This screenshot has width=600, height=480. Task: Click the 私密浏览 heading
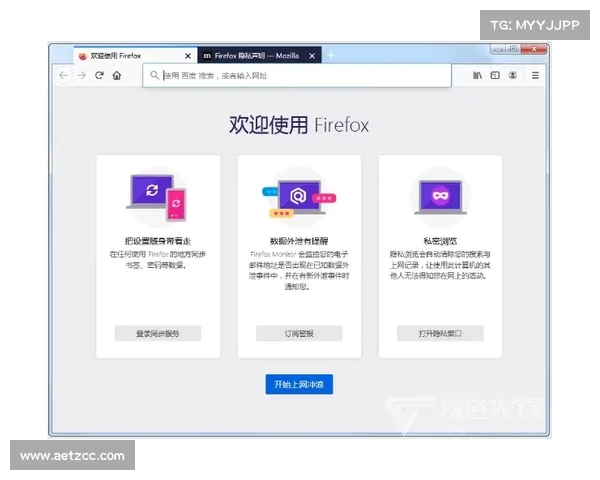tap(440, 241)
